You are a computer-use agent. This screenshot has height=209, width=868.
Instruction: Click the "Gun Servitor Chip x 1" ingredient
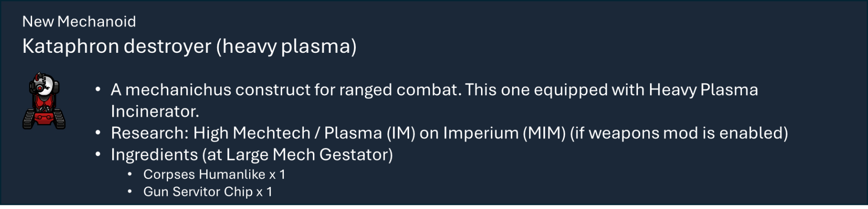tap(208, 192)
